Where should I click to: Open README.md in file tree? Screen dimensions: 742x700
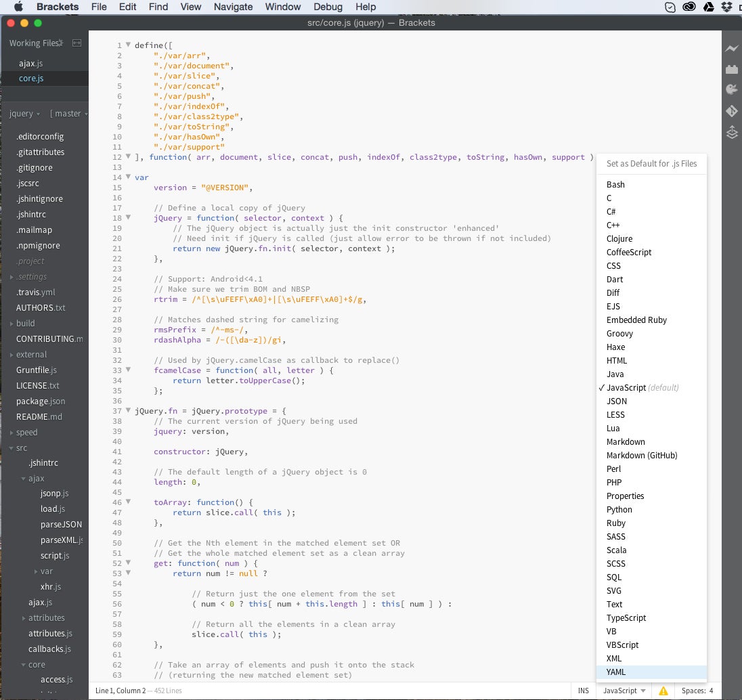tap(39, 417)
